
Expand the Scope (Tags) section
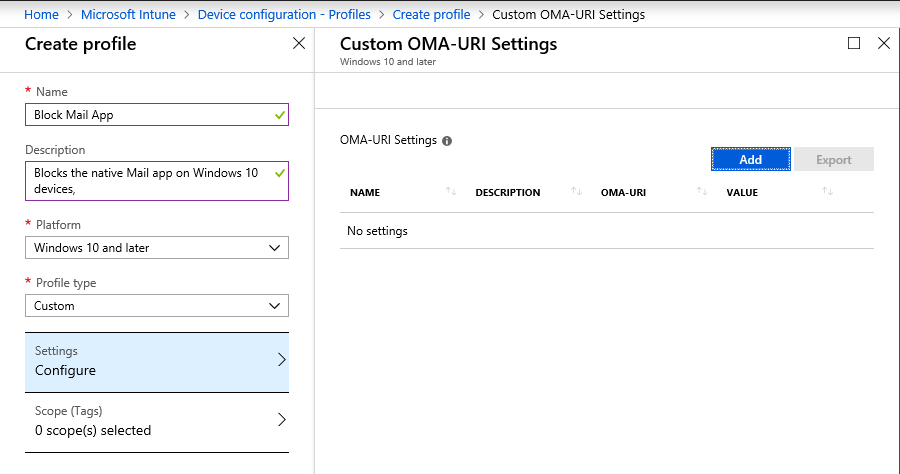pos(157,421)
